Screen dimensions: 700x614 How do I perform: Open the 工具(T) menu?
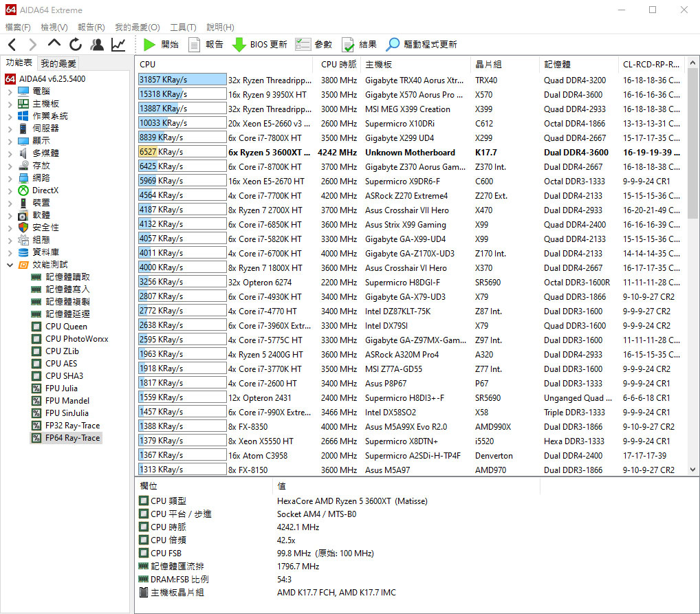(x=183, y=28)
